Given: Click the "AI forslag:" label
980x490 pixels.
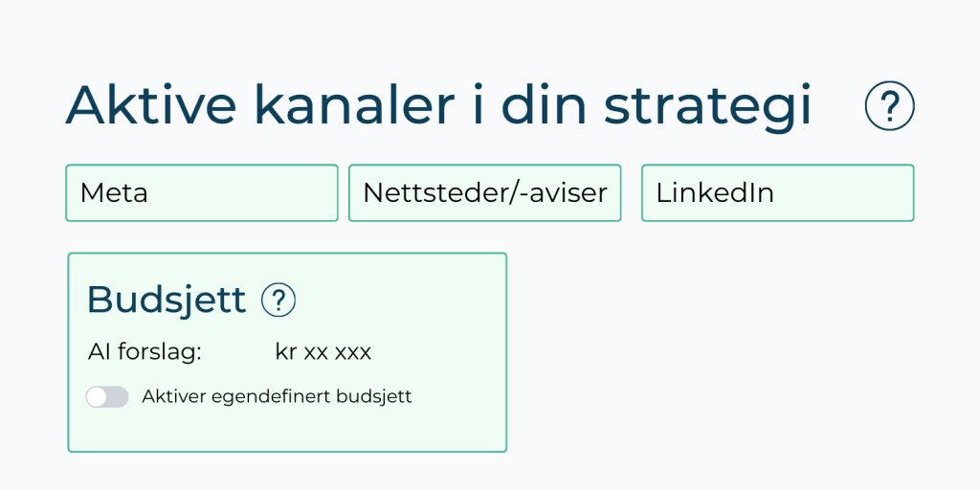Looking at the screenshot, I should point(145,352).
